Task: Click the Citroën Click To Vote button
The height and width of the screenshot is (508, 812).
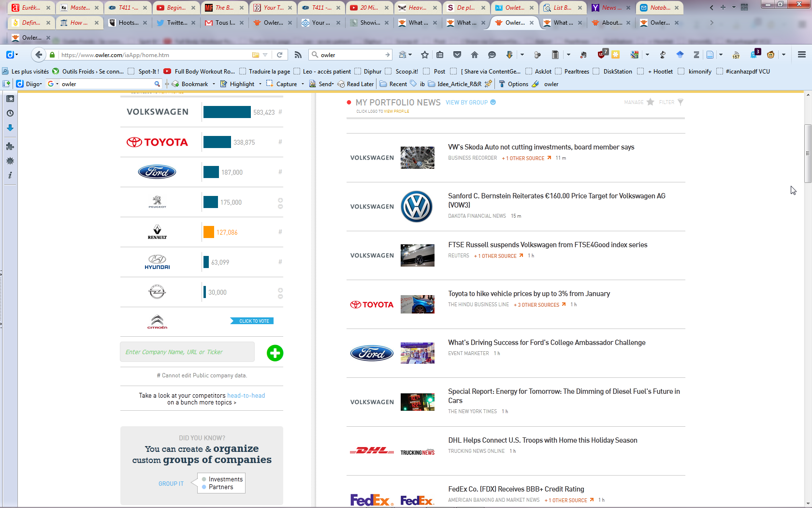Action: (x=252, y=321)
